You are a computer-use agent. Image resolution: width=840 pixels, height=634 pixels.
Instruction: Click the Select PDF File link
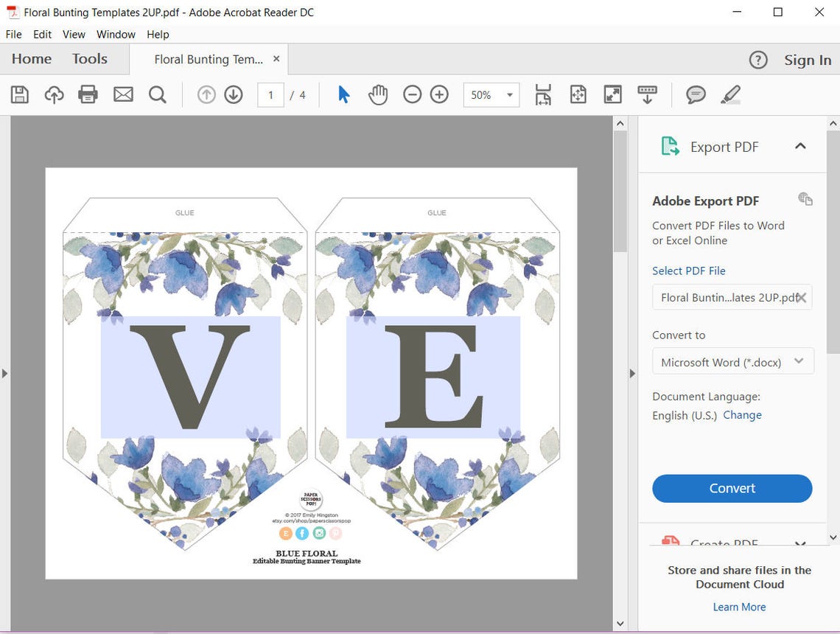[x=688, y=271]
